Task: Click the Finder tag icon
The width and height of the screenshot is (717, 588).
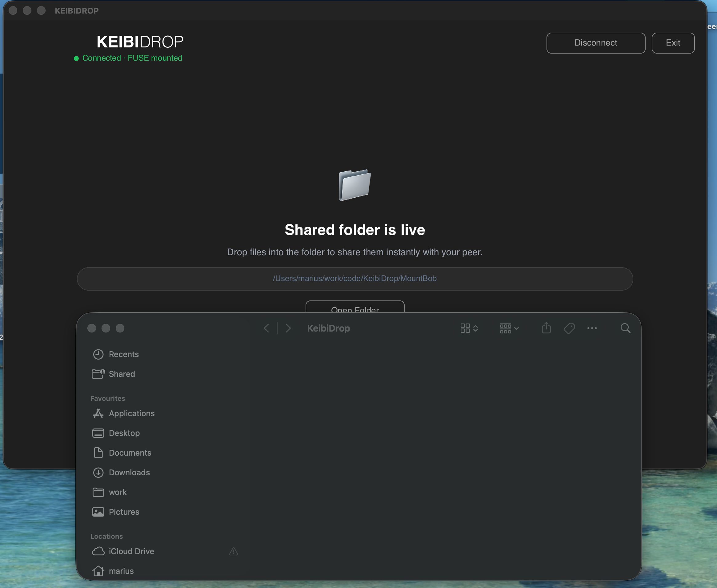Action: click(x=569, y=328)
